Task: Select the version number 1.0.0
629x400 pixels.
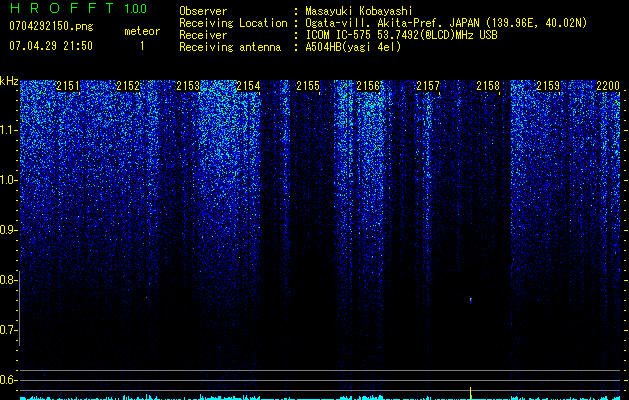Action: pos(135,9)
